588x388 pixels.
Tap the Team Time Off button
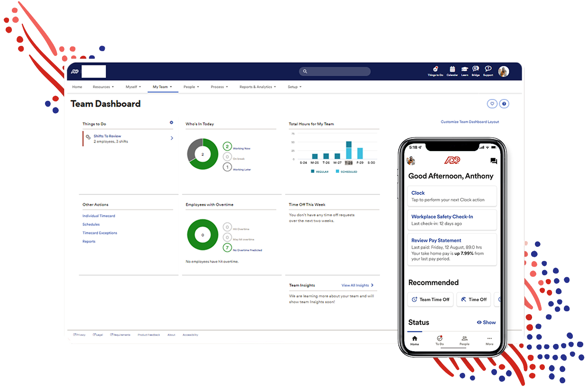[431, 299]
